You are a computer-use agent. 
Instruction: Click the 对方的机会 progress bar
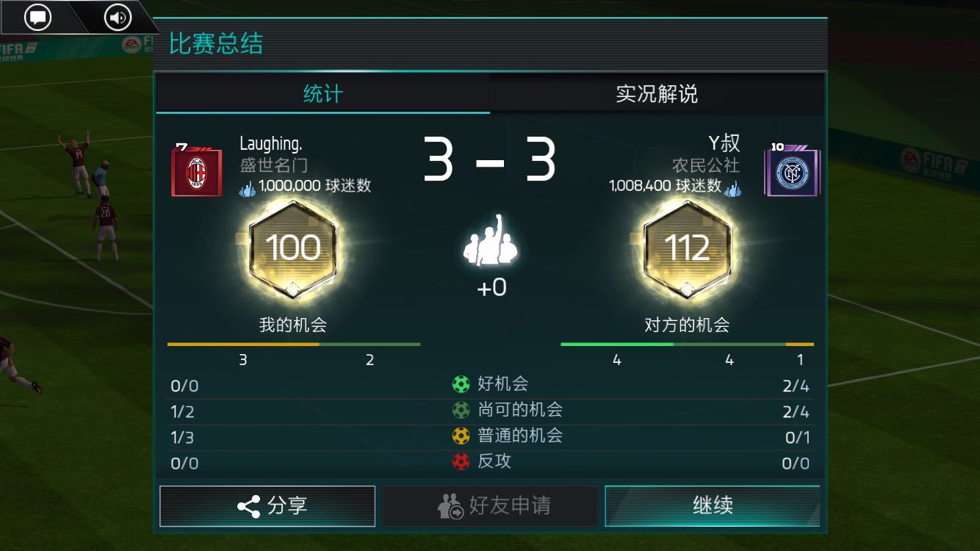point(687,344)
